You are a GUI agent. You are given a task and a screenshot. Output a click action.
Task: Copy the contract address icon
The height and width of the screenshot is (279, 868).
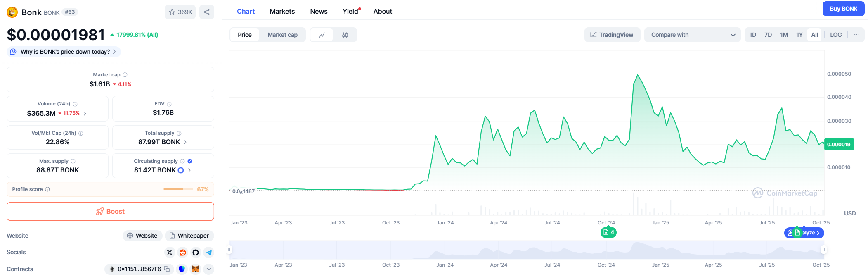167,269
